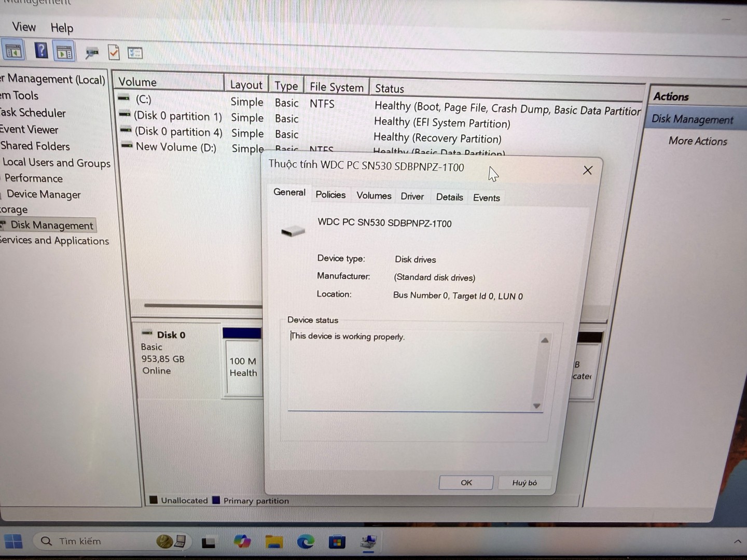Click the blue Help question mark icon
Viewport: 747px width, 560px height.
coord(40,50)
